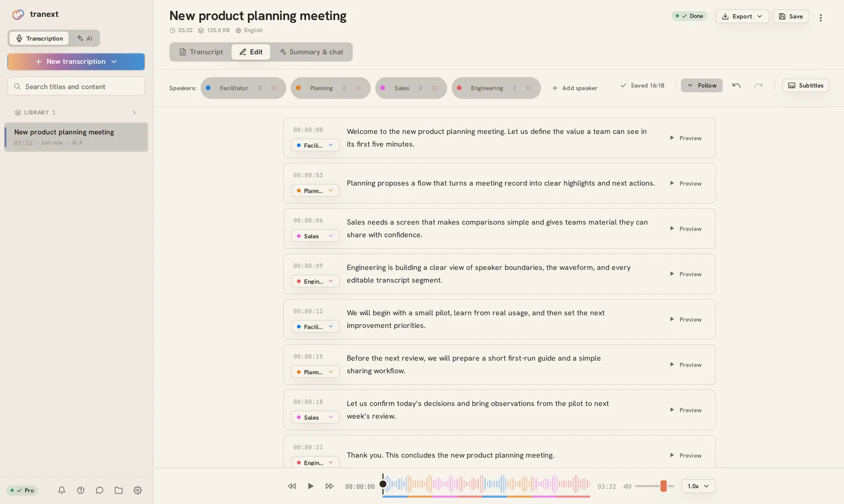
Task: Preview the 00:00:03 Planning proposes segment
Action: [686, 183]
